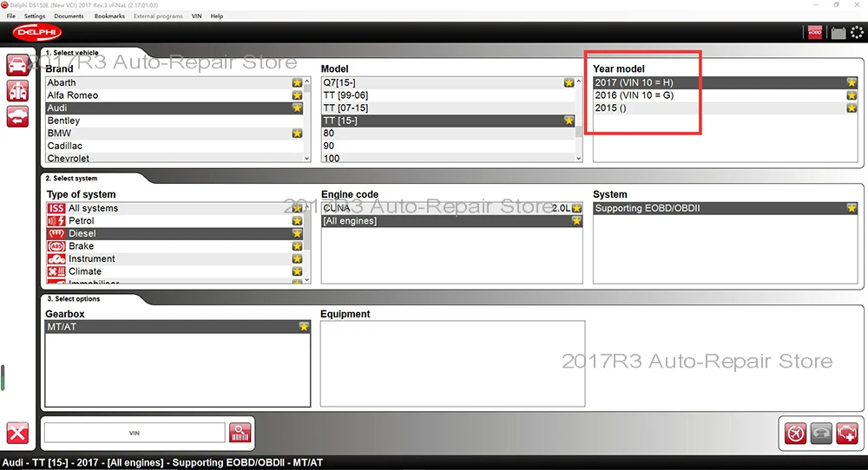Click the VIN input field
Screen dimensions: 868x470
(135, 433)
